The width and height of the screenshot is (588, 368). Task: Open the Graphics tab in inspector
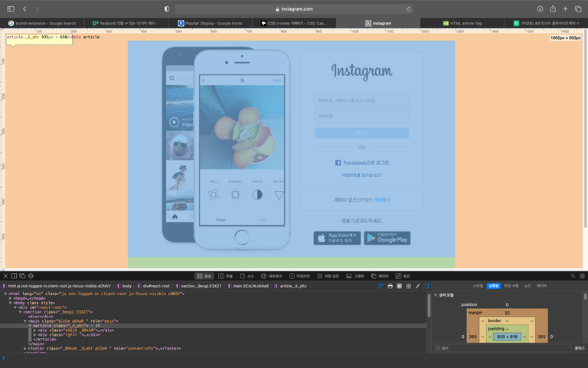pyautogui.click(x=354, y=276)
